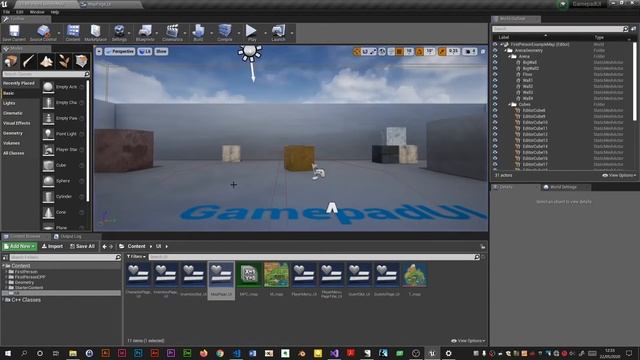Open the Marketplace from the toolbar
The image size is (640, 360).
coord(96,31)
